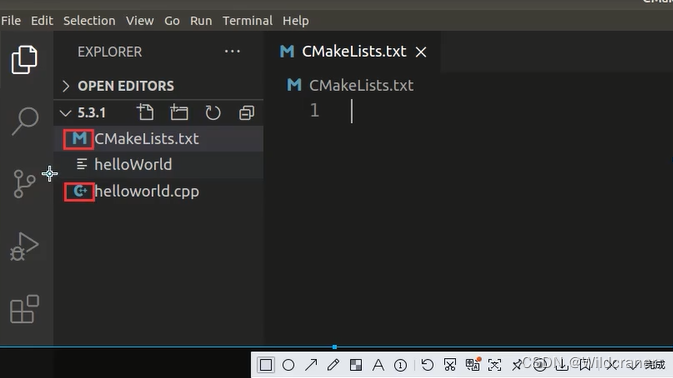This screenshot has height=378, width=673.
Task: Select mosaic tool in screenshot toolbar
Action: click(356, 365)
